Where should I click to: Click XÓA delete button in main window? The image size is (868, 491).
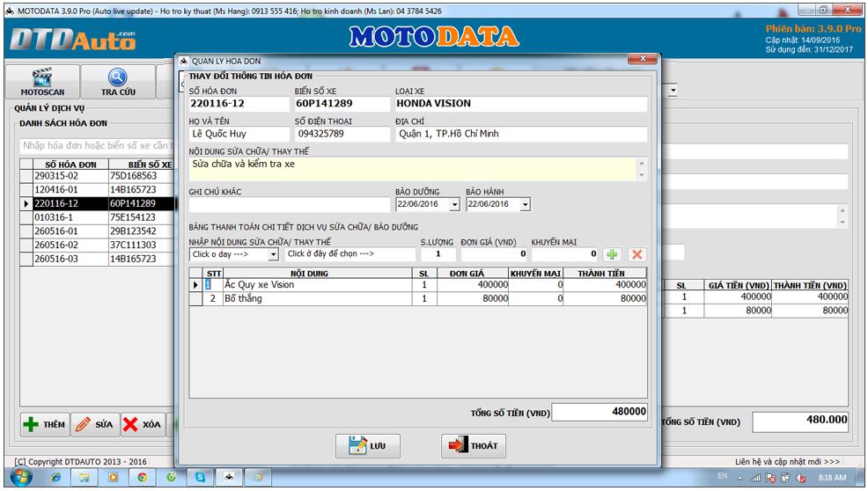point(143,425)
